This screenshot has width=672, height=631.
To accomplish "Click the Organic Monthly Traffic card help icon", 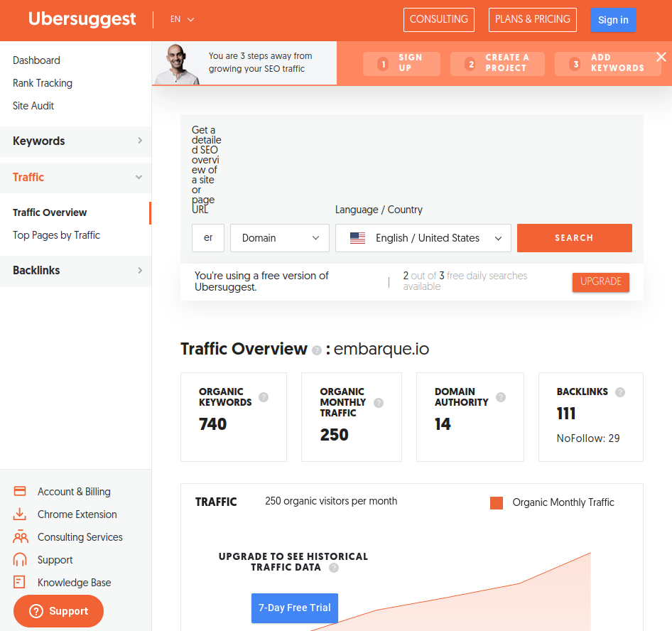I will click(379, 402).
